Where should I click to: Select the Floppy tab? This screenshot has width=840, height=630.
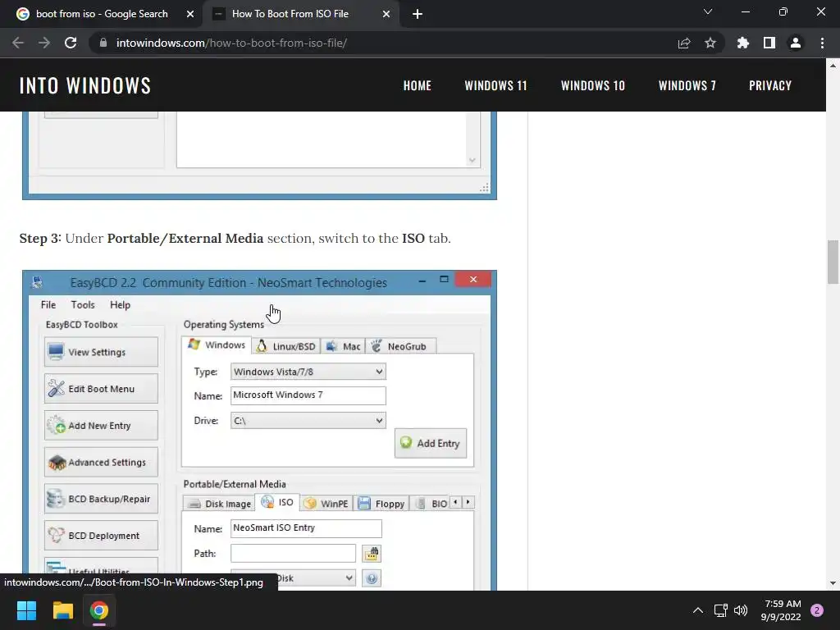tap(381, 504)
